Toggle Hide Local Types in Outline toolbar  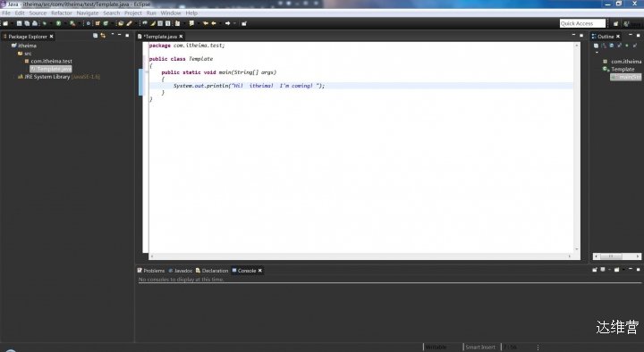635,46
